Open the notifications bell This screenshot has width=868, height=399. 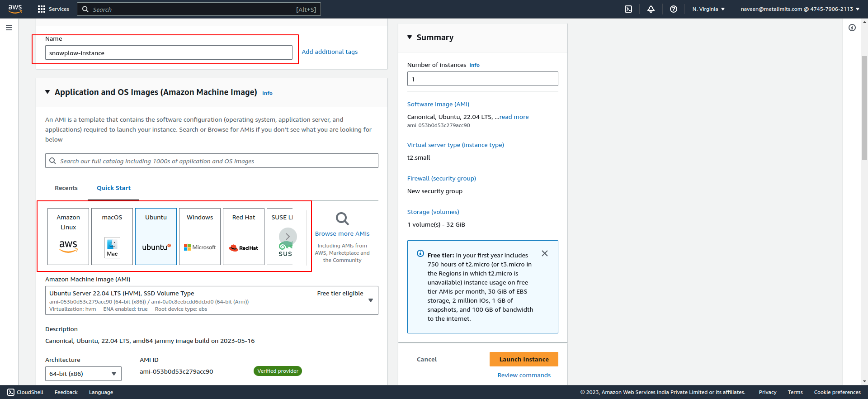[x=651, y=9]
